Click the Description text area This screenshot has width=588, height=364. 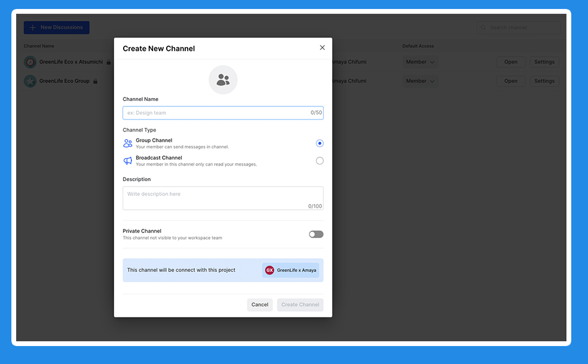223,198
